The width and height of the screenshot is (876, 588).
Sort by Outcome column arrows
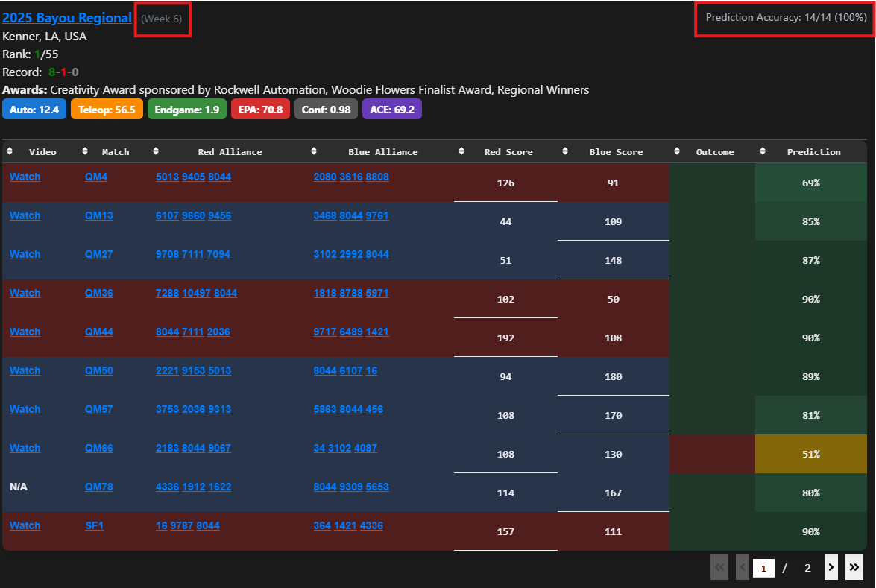coord(677,151)
